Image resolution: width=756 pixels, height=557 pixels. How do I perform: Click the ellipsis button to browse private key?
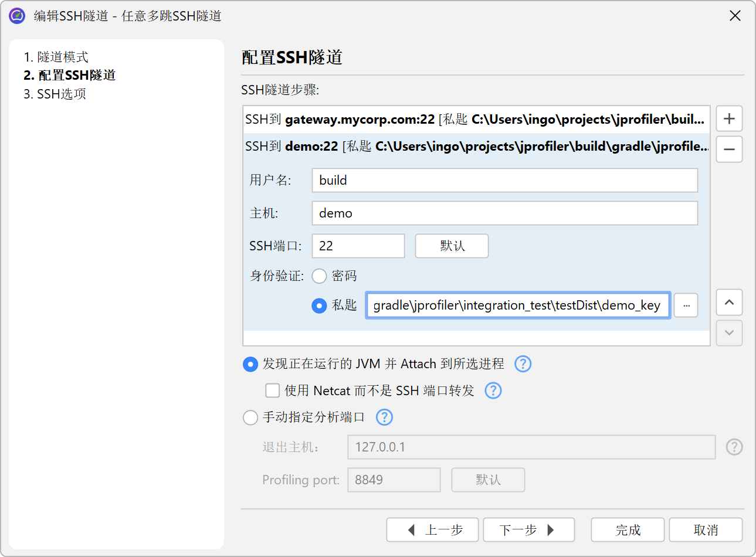pos(686,305)
